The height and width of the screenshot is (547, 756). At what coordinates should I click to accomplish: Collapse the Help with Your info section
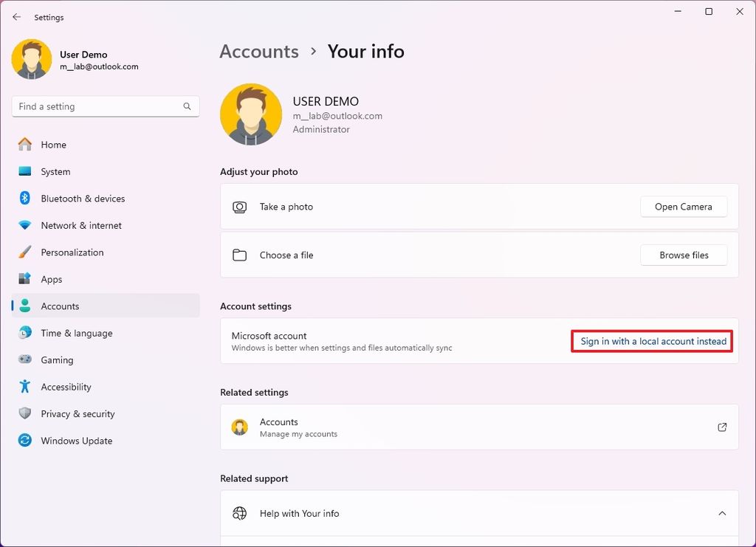coord(722,513)
